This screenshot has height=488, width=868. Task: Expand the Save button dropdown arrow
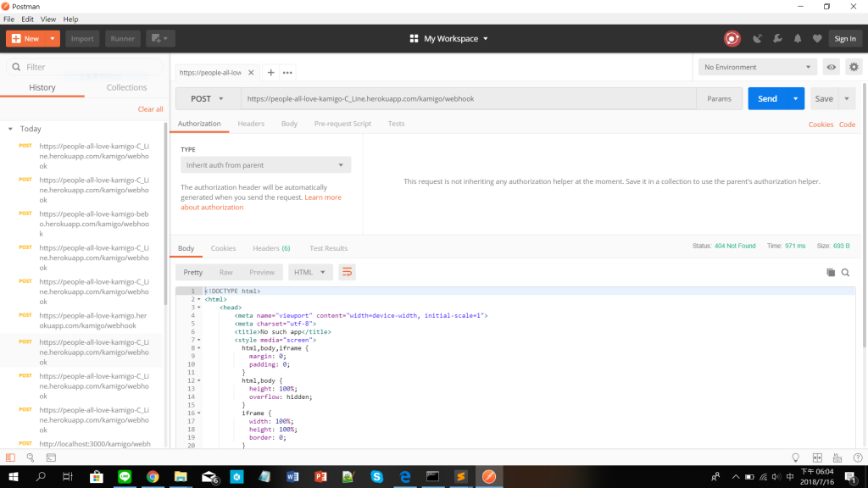[x=847, y=98]
